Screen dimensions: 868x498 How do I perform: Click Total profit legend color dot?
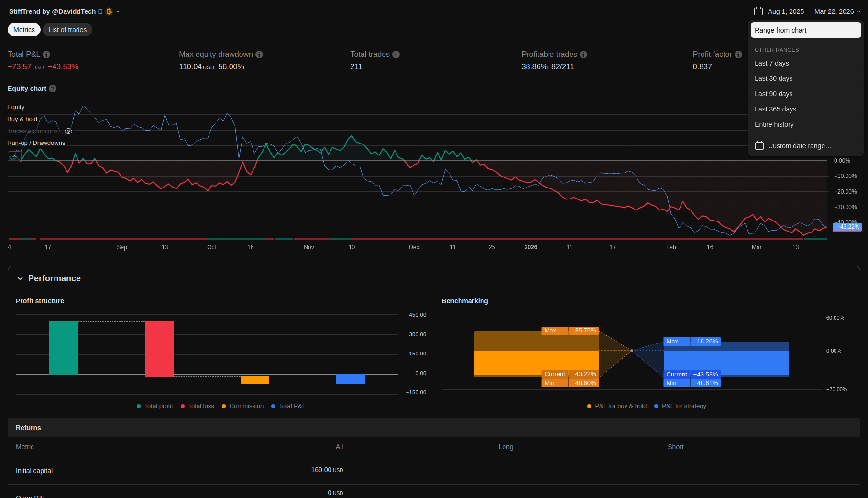coord(139,406)
